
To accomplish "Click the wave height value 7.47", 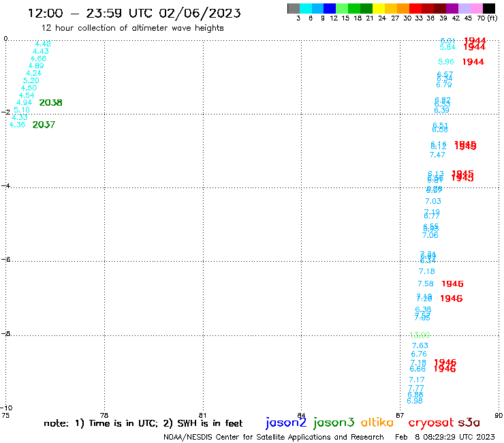I will point(437,155).
